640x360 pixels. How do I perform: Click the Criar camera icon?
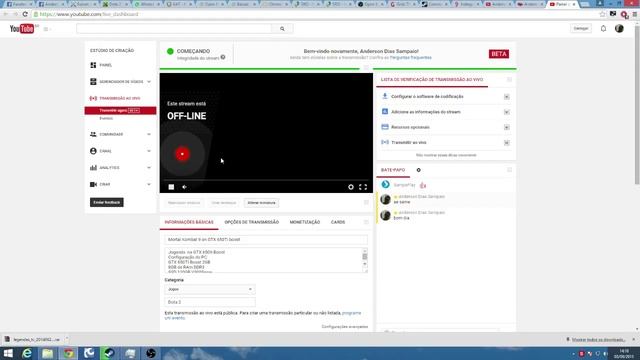click(x=93, y=184)
